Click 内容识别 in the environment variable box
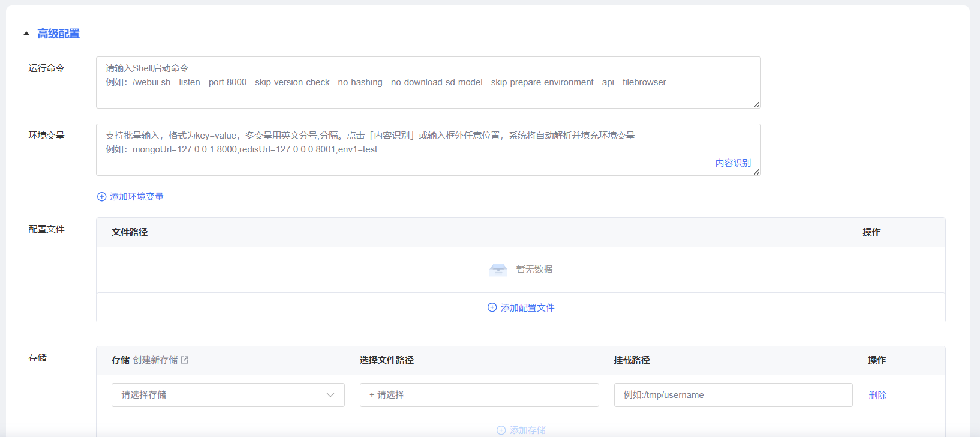The width and height of the screenshot is (980, 443). [x=733, y=163]
